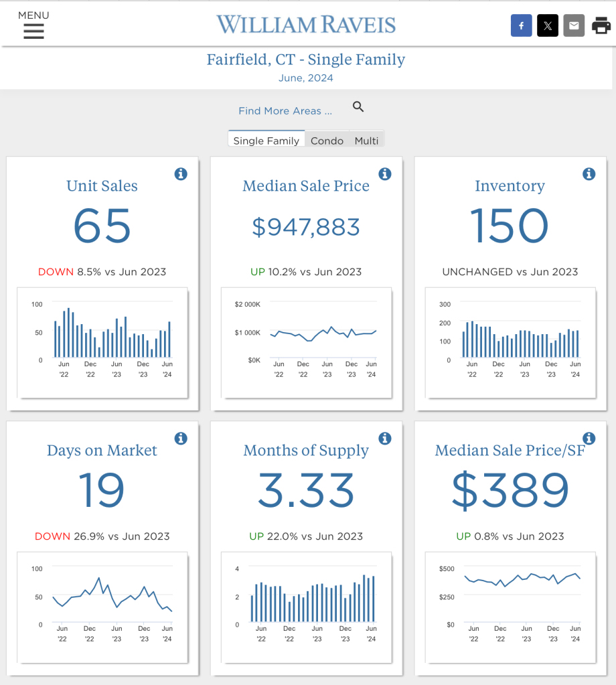Click Median Sale Price/SF info icon

(x=589, y=439)
